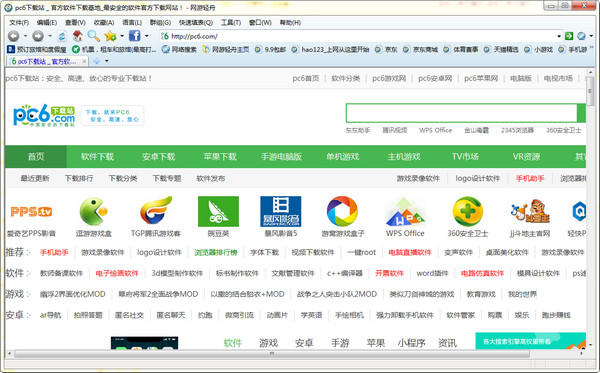Expand the Facebook icon dropdown arrow
This screenshot has width=600, height=373.
pyautogui.click(x=147, y=36)
